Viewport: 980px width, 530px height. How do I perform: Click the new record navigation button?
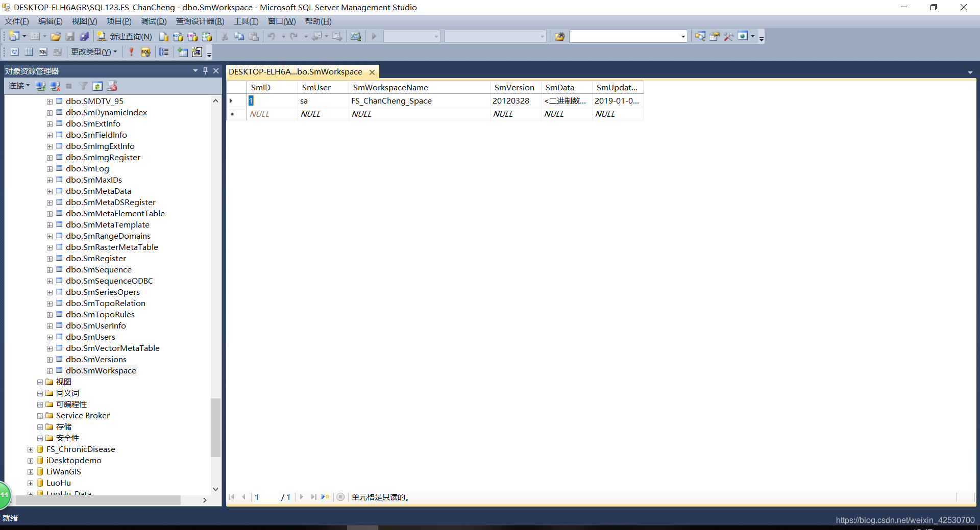(325, 497)
